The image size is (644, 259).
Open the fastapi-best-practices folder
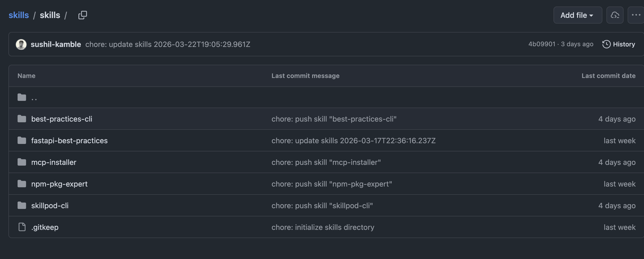pyautogui.click(x=69, y=141)
